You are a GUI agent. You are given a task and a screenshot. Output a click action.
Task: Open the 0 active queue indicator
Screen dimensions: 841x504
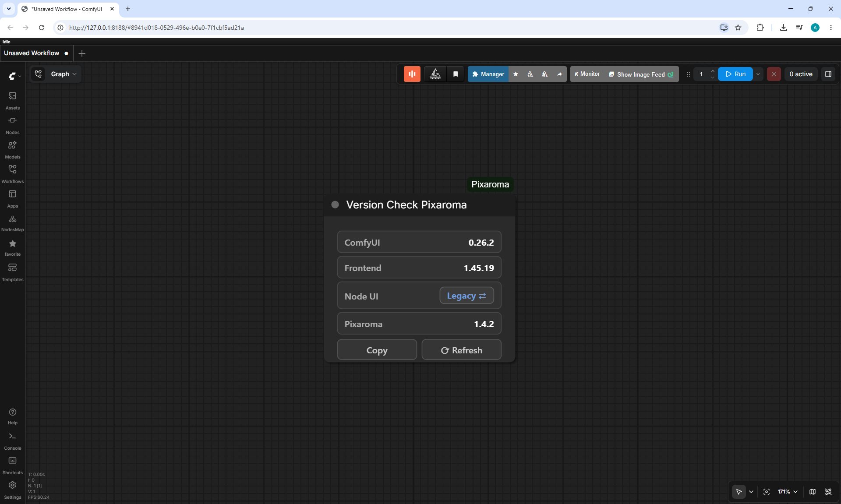point(801,74)
